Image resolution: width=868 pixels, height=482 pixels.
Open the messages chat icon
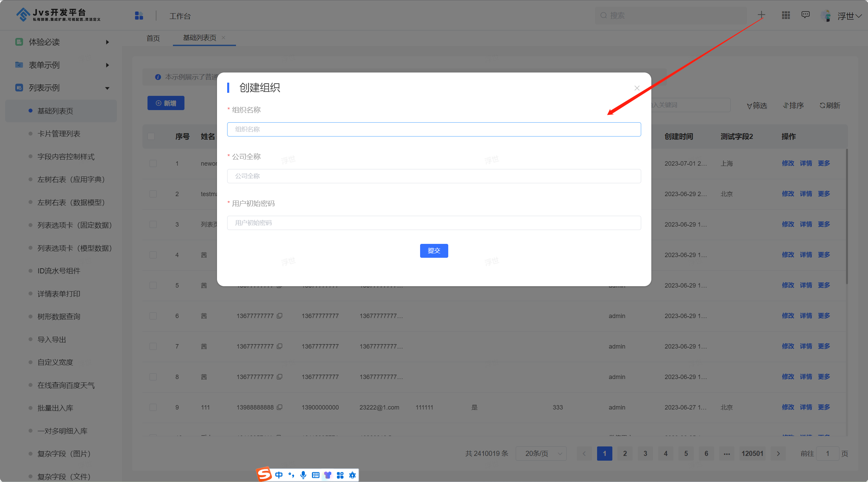[805, 15]
